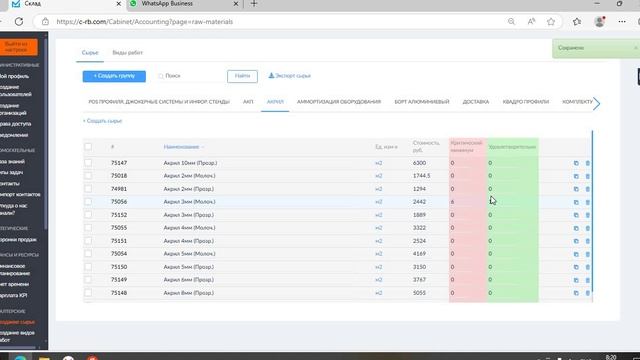
Task: Delete the row 75054 Акрил 5мм
Action: 588,254
